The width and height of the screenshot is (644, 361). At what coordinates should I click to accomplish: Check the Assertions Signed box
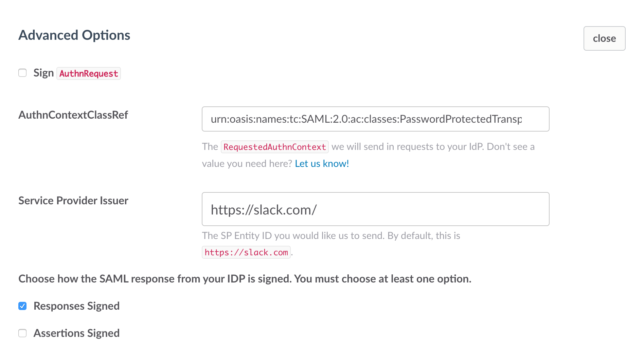point(22,333)
